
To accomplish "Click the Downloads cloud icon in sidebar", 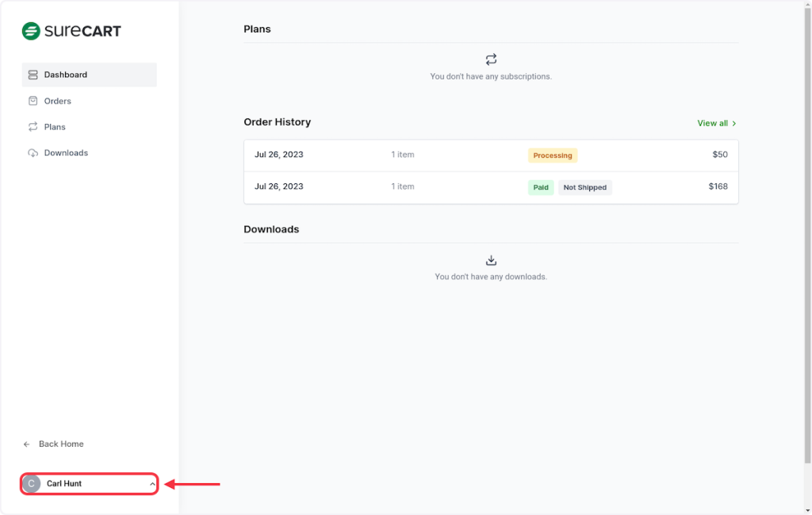I will coord(33,153).
